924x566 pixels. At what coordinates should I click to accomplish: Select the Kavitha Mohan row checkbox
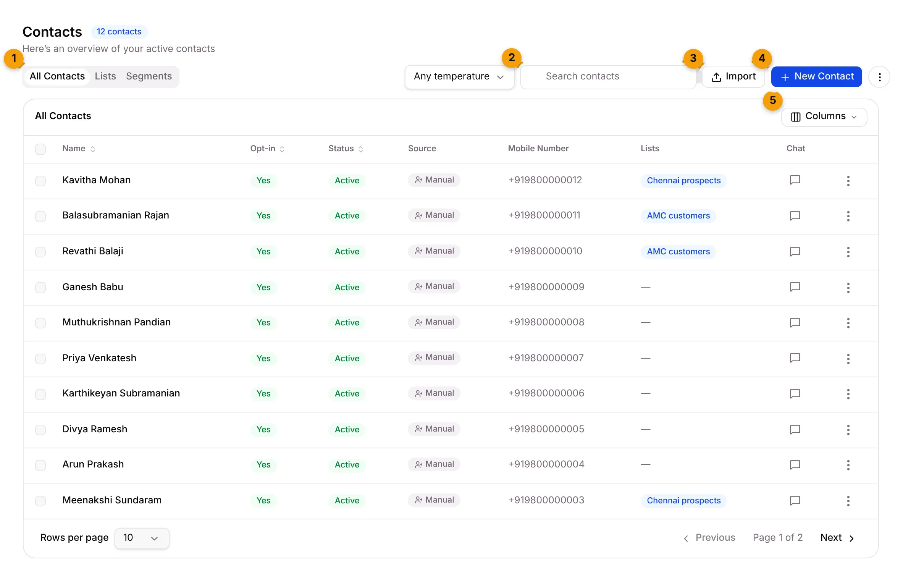(x=40, y=181)
